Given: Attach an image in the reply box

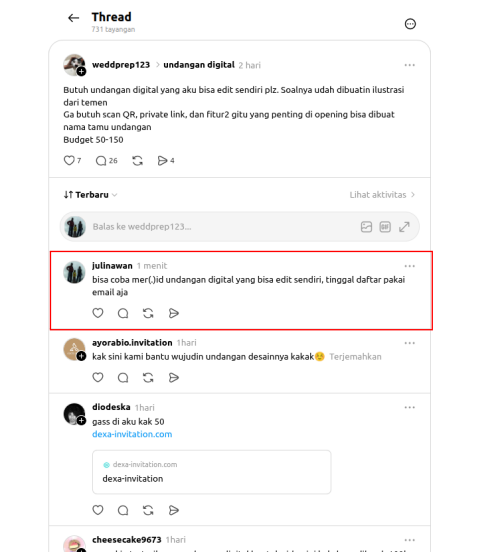Looking at the screenshot, I should coord(366,227).
